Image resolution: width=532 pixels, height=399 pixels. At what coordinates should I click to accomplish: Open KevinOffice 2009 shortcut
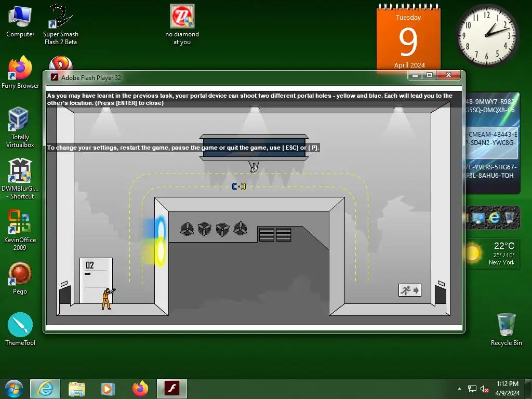[20, 230]
